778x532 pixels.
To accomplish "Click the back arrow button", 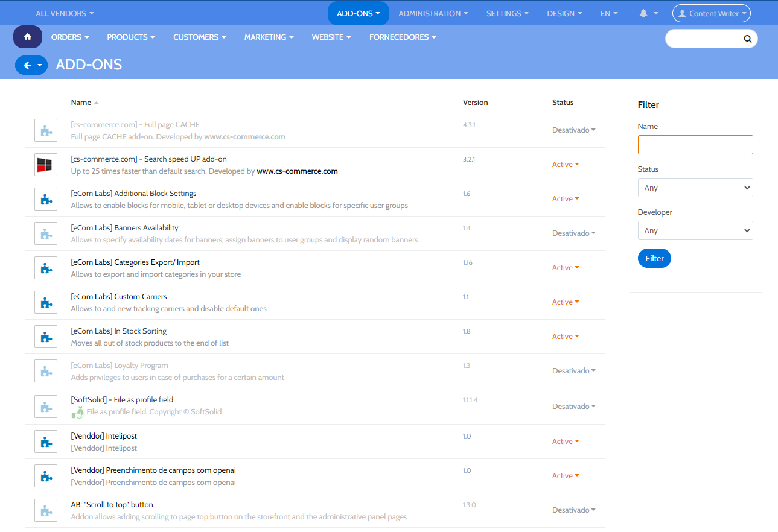I will click(x=27, y=65).
